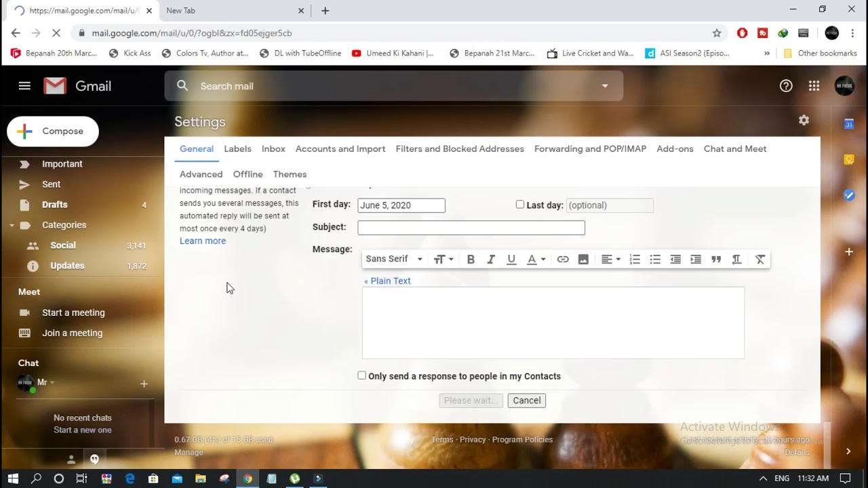Switch message text direction right-to-left

coord(736,259)
